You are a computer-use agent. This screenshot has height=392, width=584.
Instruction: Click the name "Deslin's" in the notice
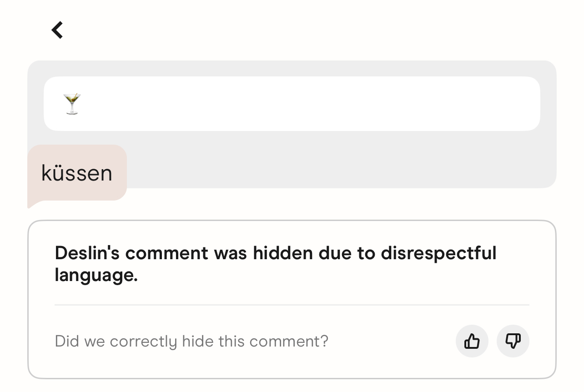[86, 253]
